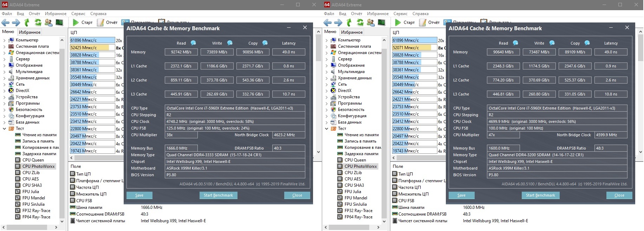Click Save in the left benchmark dialog

pos(139,195)
